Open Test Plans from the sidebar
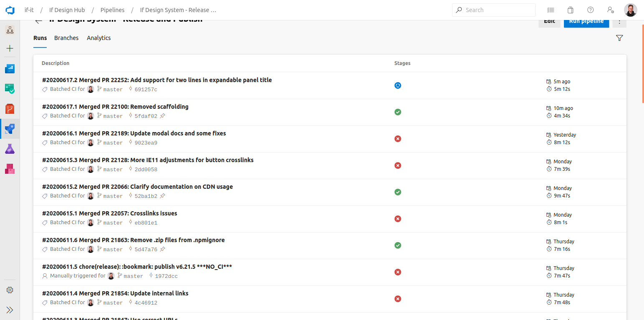Image resolution: width=644 pixels, height=320 pixels. tap(10, 149)
